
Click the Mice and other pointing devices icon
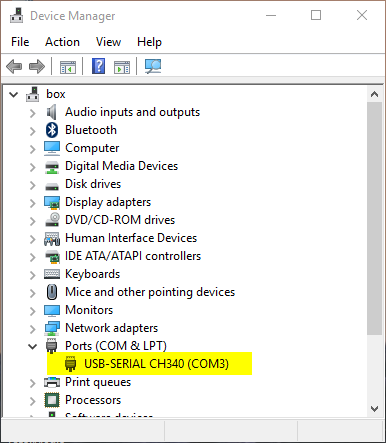[x=52, y=292]
